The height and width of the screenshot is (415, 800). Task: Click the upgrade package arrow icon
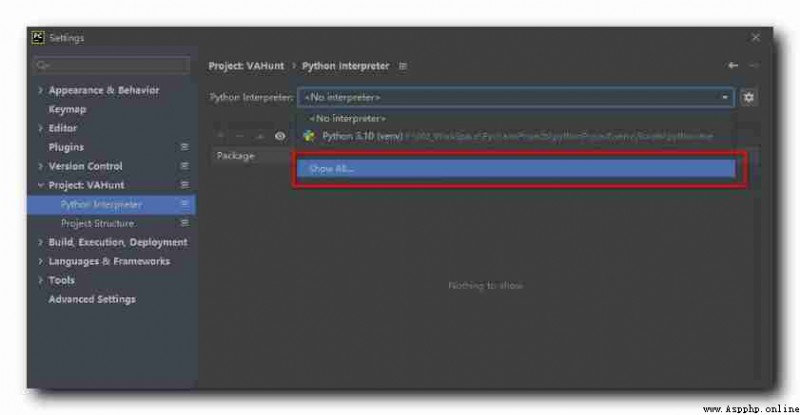260,136
